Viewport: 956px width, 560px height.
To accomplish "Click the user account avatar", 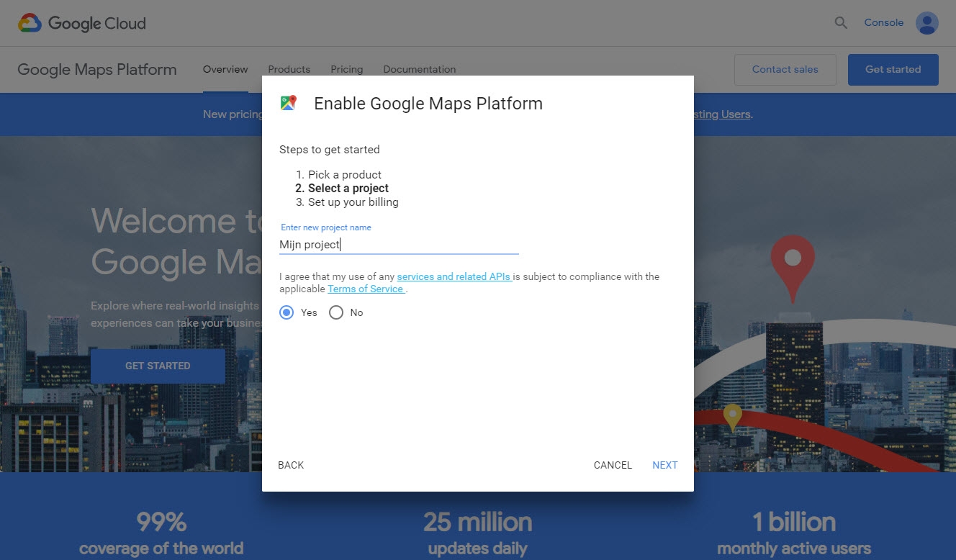I will tap(927, 22).
